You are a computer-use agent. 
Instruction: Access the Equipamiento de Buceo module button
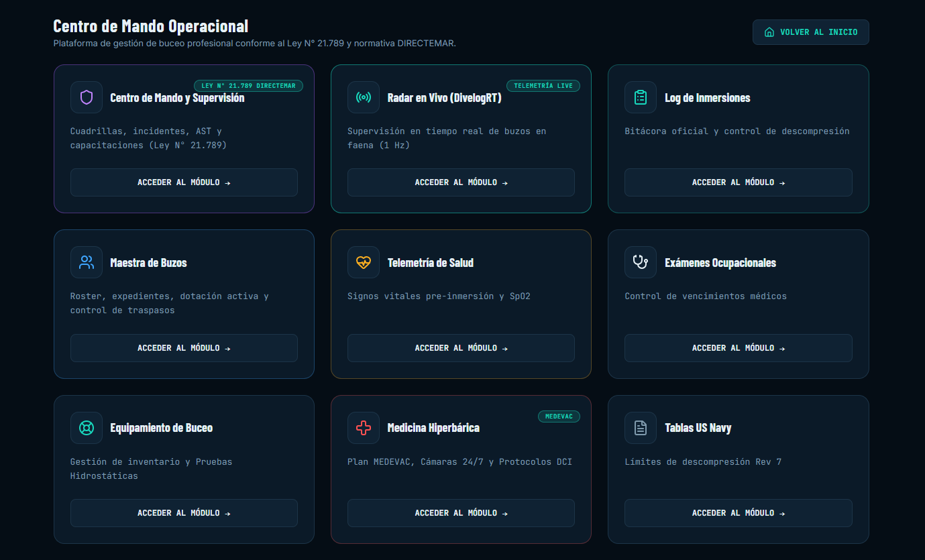click(184, 513)
